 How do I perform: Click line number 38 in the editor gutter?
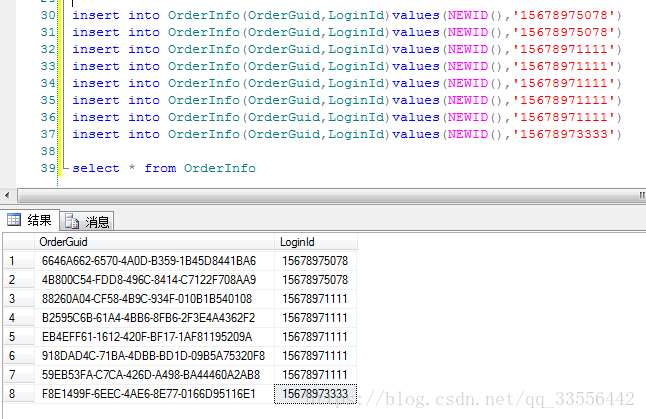[x=48, y=151]
